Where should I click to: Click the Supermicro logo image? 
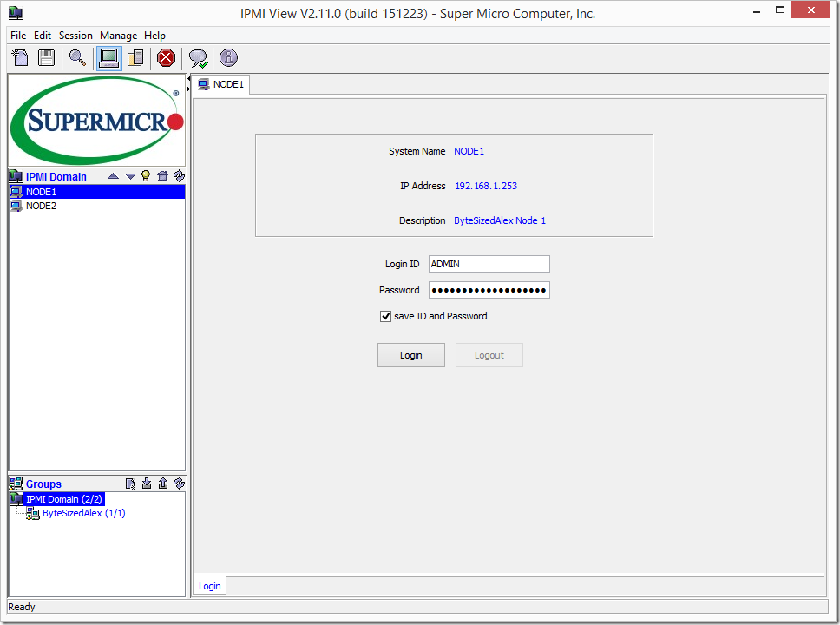[97, 121]
